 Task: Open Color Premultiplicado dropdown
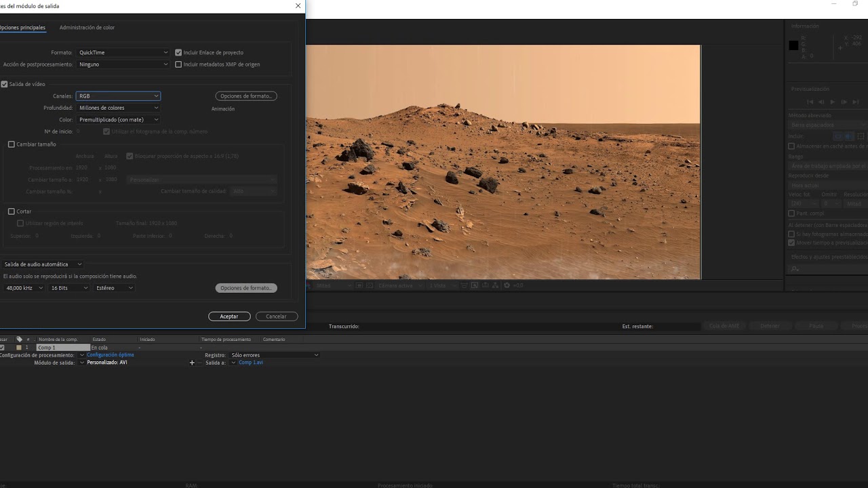coord(118,120)
